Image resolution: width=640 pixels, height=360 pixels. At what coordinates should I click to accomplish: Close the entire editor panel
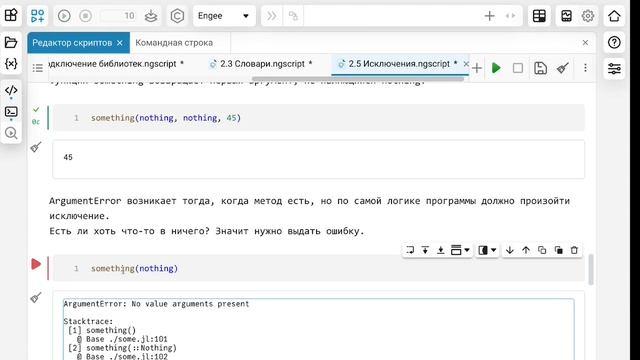(585, 42)
